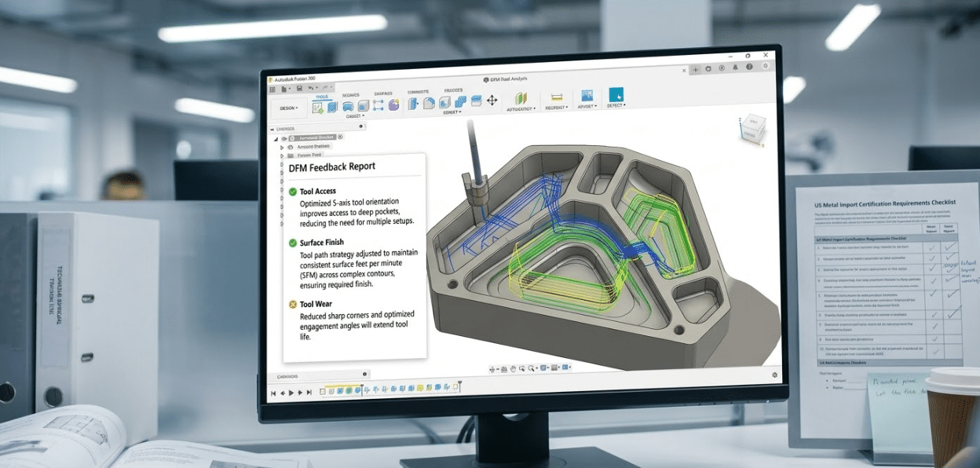Expand the second browser tree item
Image resolution: width=980 pixels, height=468 pixels.
(281, 147)
